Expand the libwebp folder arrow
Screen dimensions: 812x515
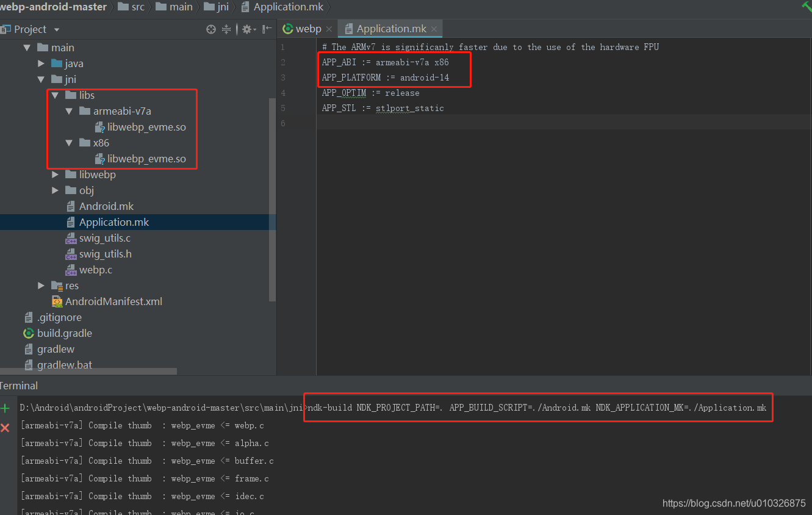(55, 175)
